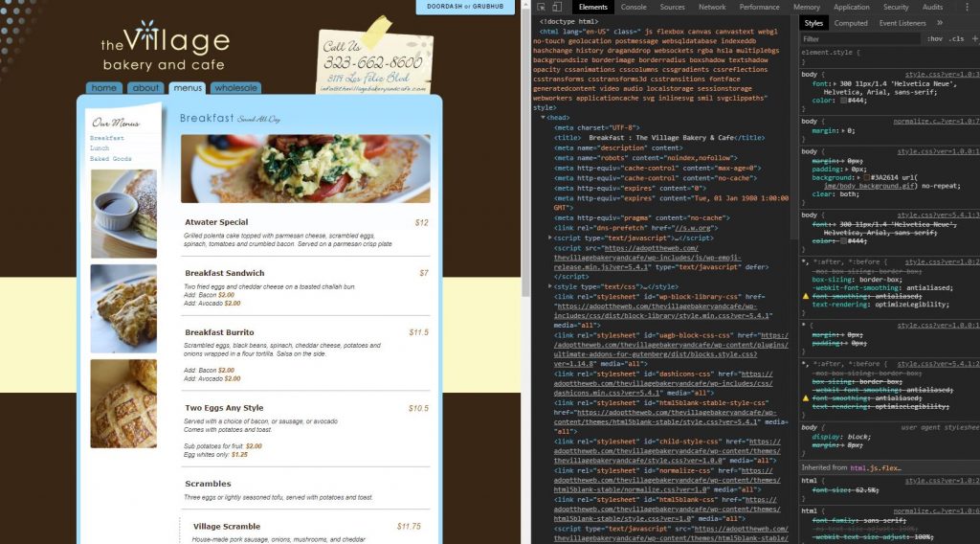Viewport: 980px width, 544px height.
Task: Switch to the Computed sub-tab
Action: click(851, 23)
